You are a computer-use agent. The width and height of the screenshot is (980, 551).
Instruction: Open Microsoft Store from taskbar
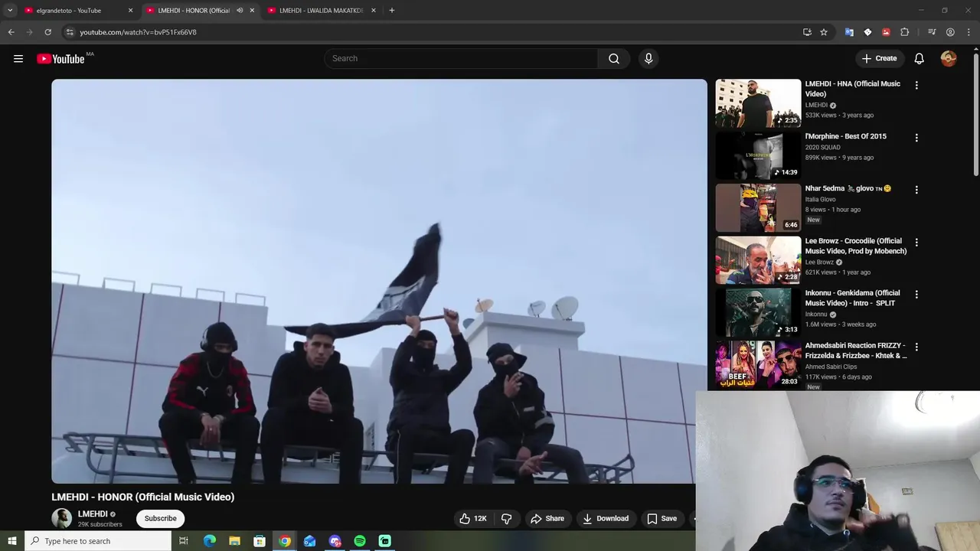click(260, 541)
